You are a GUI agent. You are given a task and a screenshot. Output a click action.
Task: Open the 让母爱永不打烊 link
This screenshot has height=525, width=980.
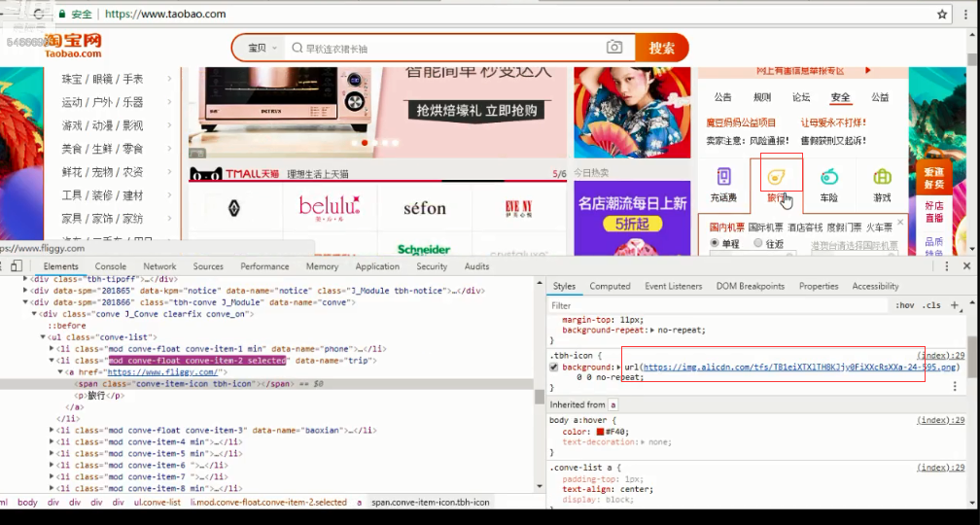point(833,122)
